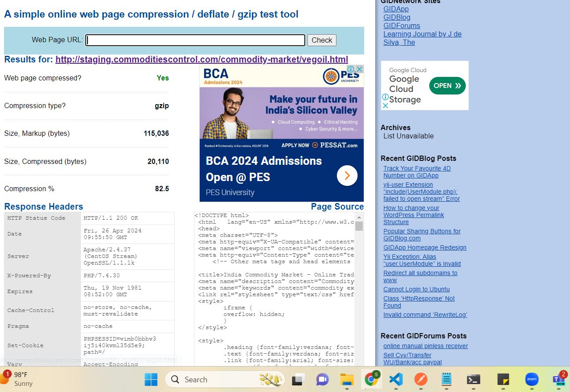570x392 pixels.
Task: Click the Cache-Control header name cell
Action: 43,310
